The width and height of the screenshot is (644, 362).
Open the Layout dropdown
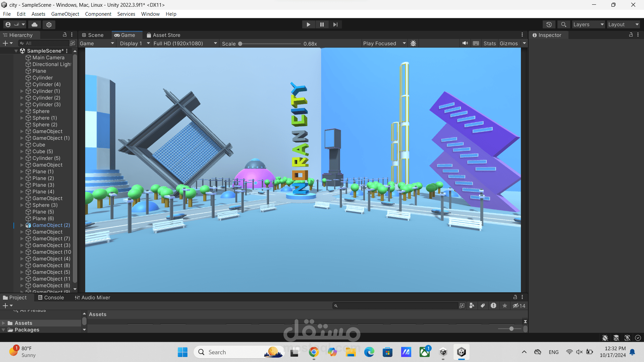[624, 24]
